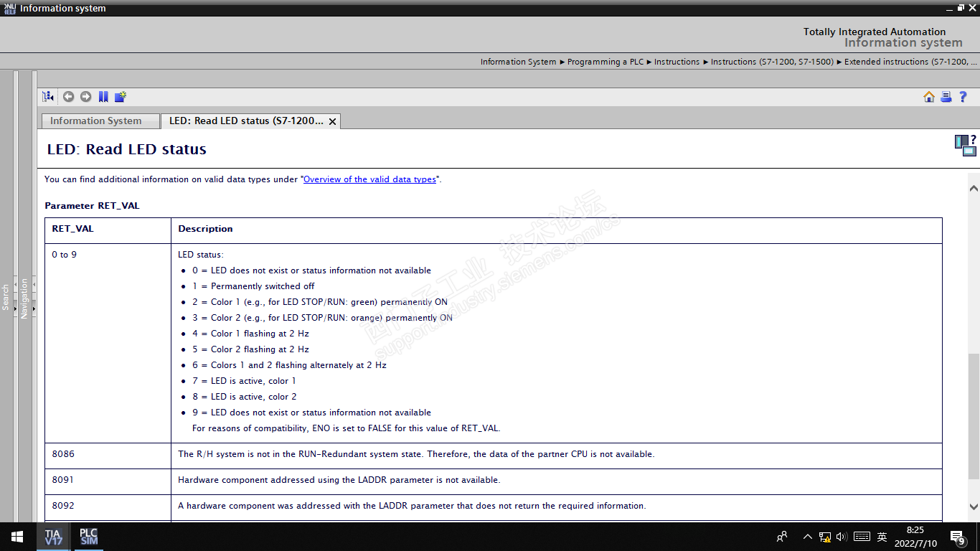Switch input language indicator 英

[882, 537]
